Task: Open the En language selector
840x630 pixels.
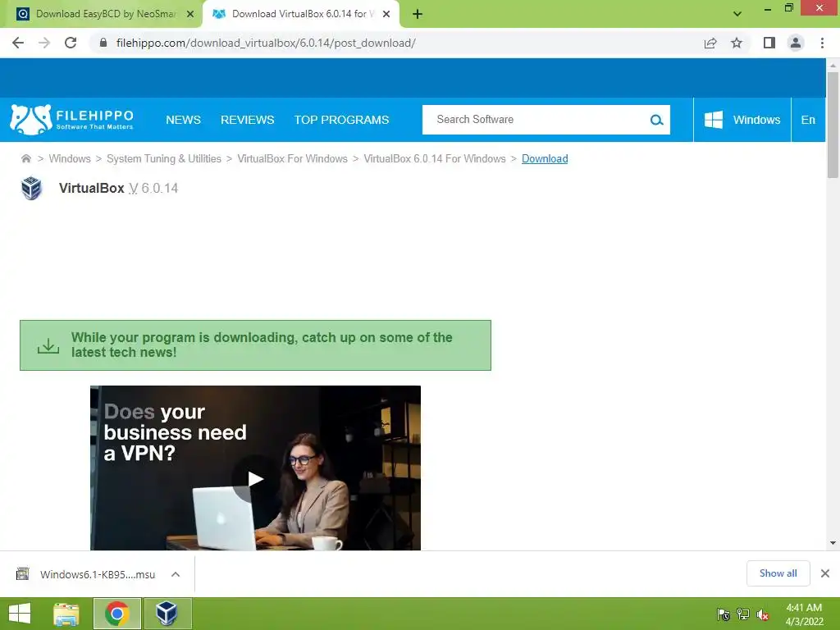Action: coord(808,120)
